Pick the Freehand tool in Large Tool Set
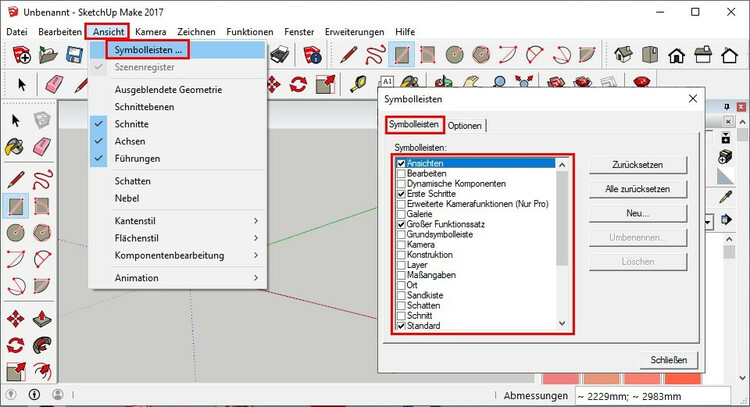The width and height of the screenshot is (750, 407). pyautogui.click(x=42, y=180)
